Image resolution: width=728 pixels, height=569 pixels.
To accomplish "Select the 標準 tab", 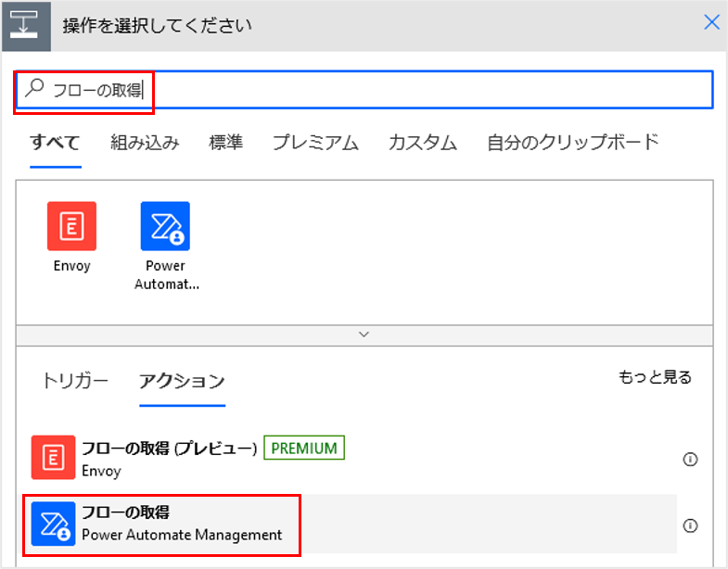I will point(225,143).
